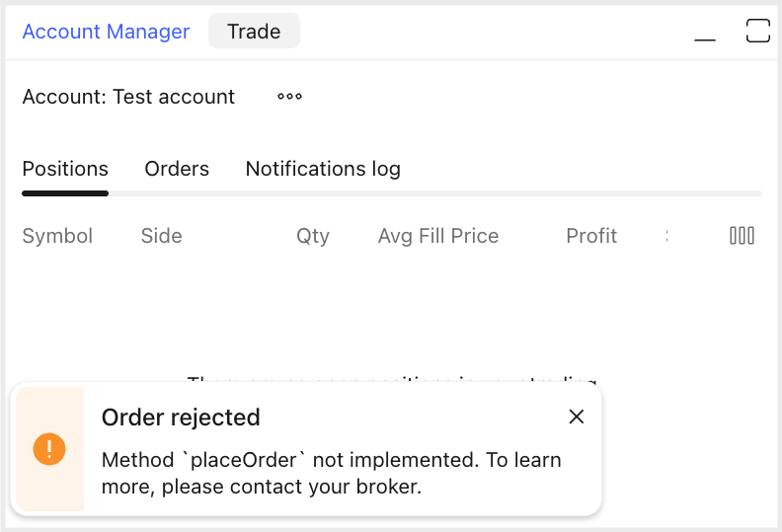Select the Account Manager header tab
This screenshot has width=782, height=532.
(106, 32)
